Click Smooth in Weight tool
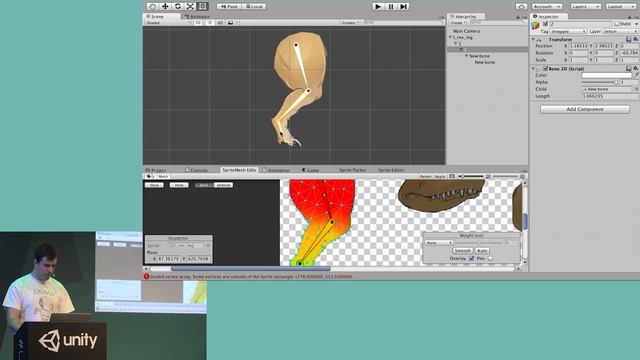This screenshot has height=360, width=640. [x=462, y=251]
